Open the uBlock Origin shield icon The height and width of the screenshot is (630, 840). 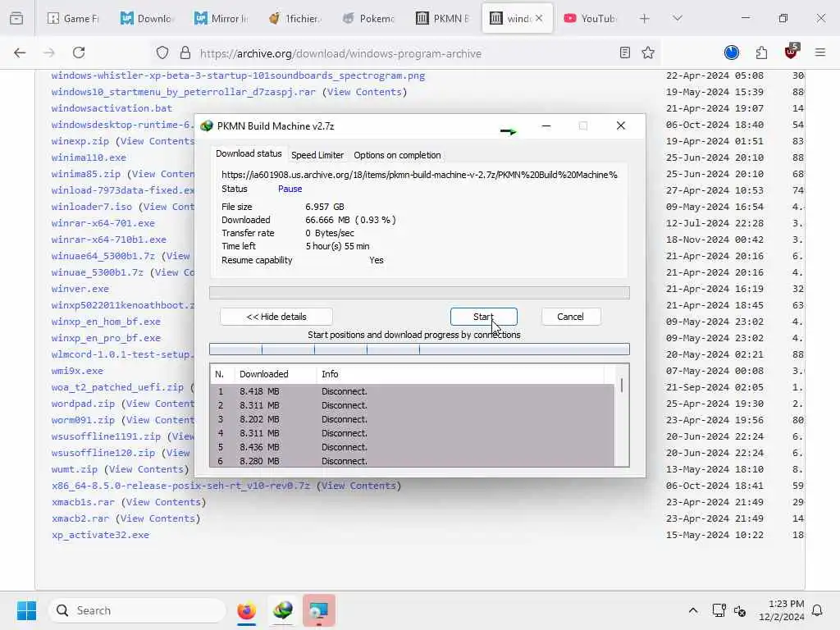792,52
